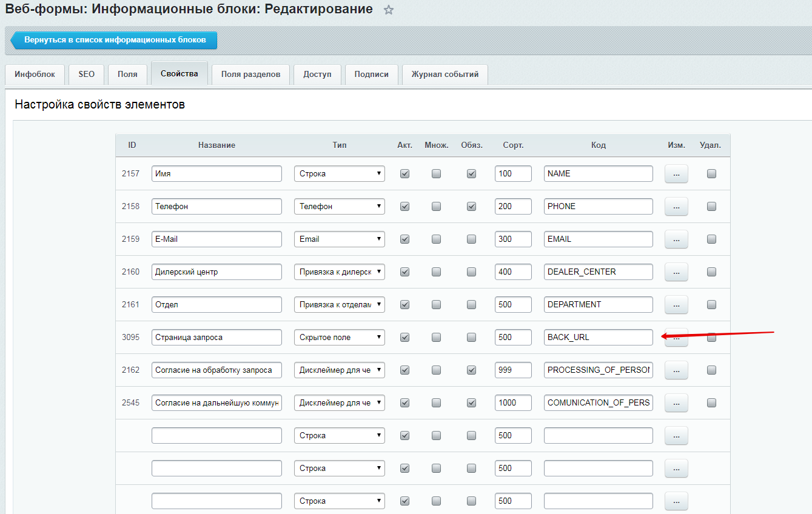The image size is (812, 514).
Task: Click property ID 3095 text
Action: (130, 337)
